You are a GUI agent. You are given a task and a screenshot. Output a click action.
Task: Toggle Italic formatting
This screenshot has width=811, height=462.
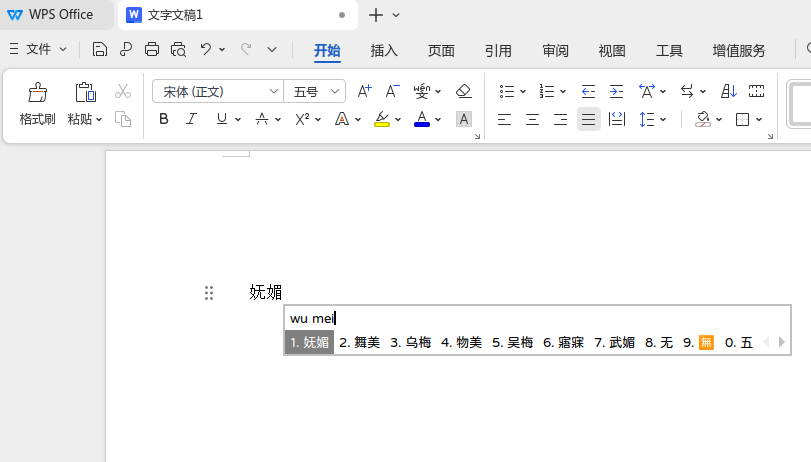coord(191,120)
